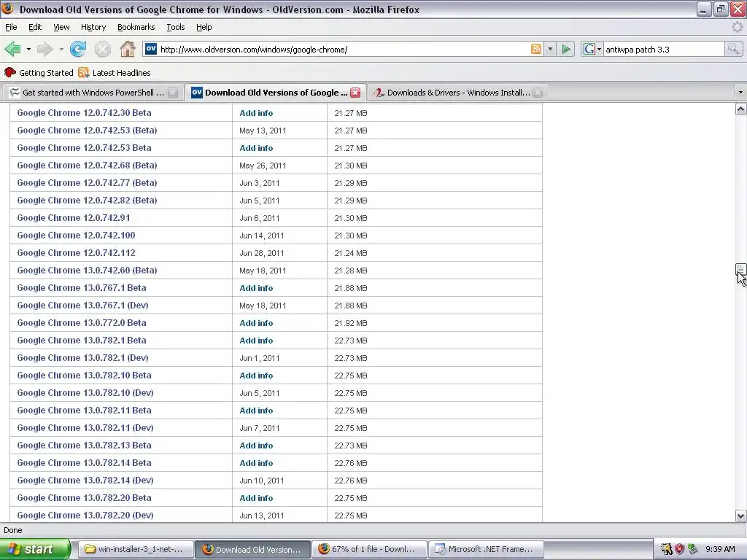The height and width of the screenshot is (560, 747).
Task: Close the Downloads & Drivers tab
Action: pyautogui.click(x=538, y=93)
